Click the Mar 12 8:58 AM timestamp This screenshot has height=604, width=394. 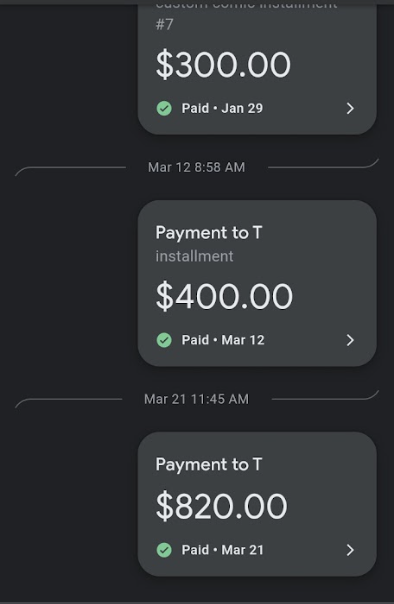pyautogui.click(x=196, y=167)
